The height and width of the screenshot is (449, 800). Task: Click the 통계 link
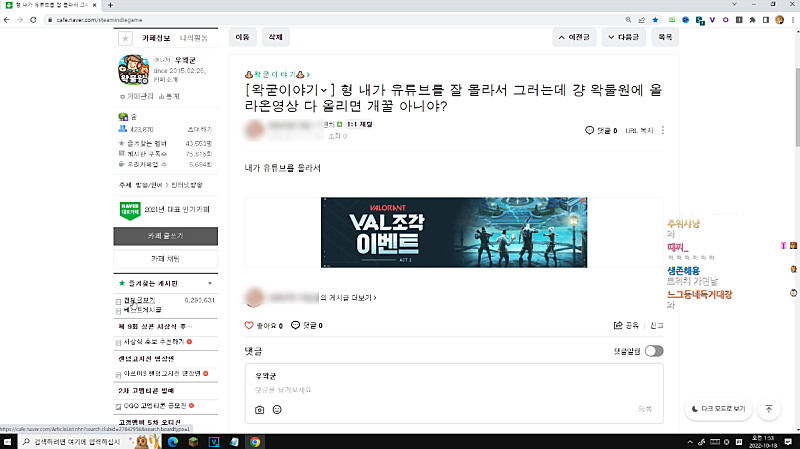click(169, 96)
